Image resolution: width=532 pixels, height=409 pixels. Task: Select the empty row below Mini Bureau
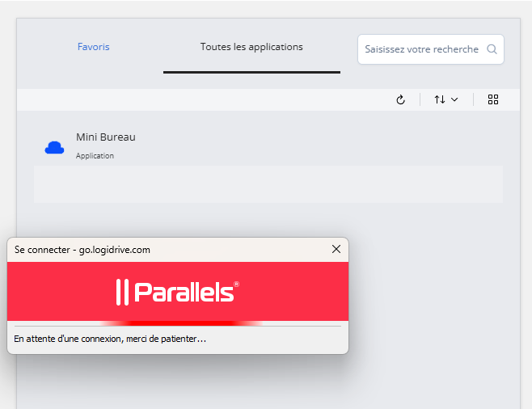268,184
